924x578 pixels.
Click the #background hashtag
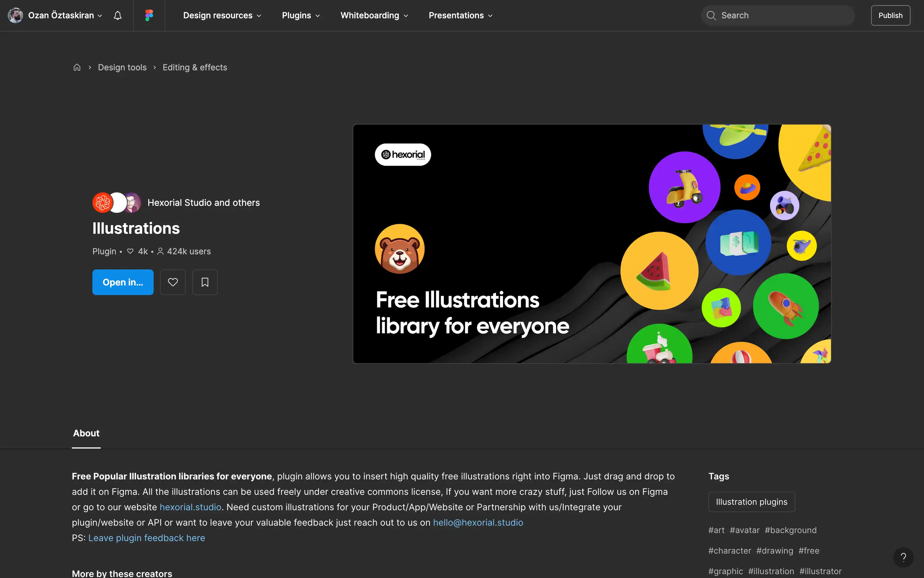[x=790, y=530]
